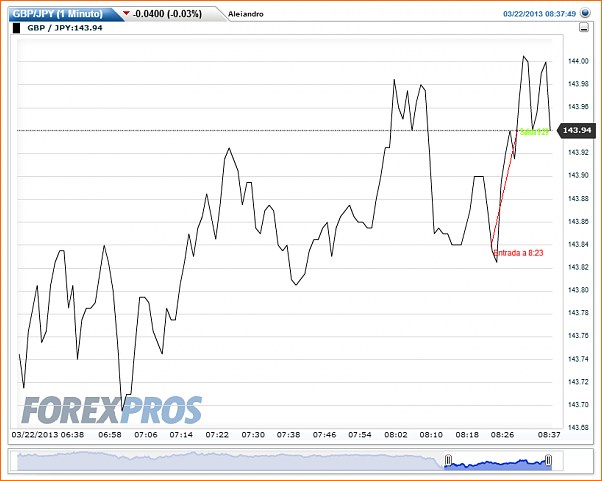Grab the left range handle of the navigator
Image resolution: width=602 pixels, height=481 pixels.
point(448,460)
